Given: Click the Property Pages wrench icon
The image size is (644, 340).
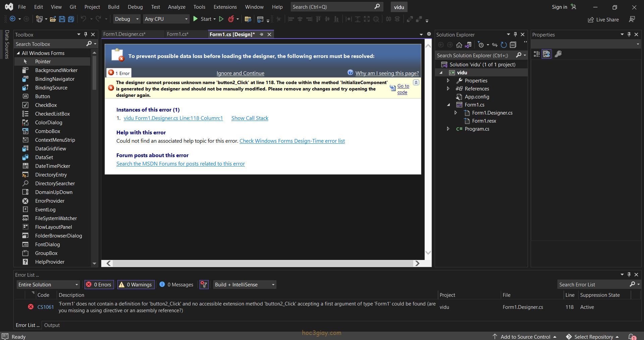Looking at the screenshot, I should pyautogui.click(x=558, y=54).
